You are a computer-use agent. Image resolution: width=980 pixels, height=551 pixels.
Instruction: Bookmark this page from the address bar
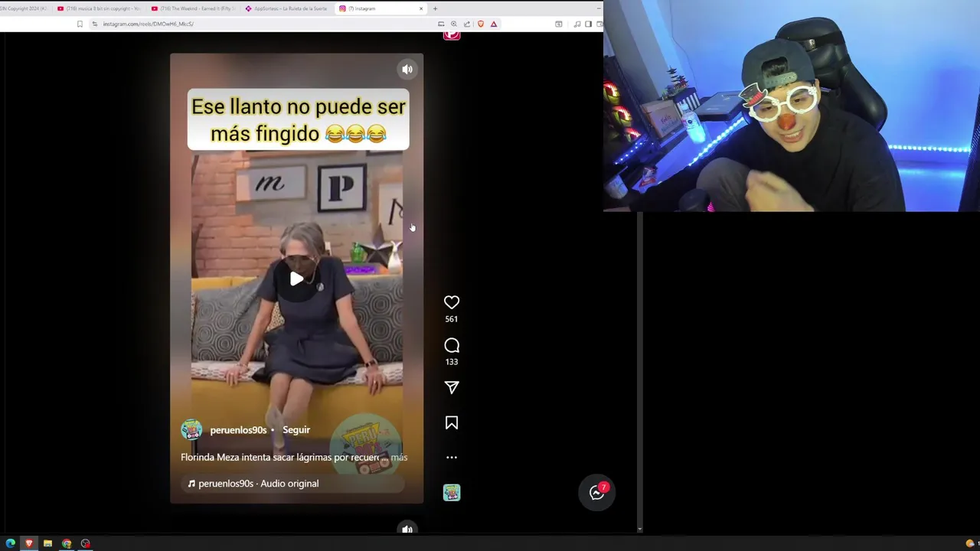pos(80,24)
